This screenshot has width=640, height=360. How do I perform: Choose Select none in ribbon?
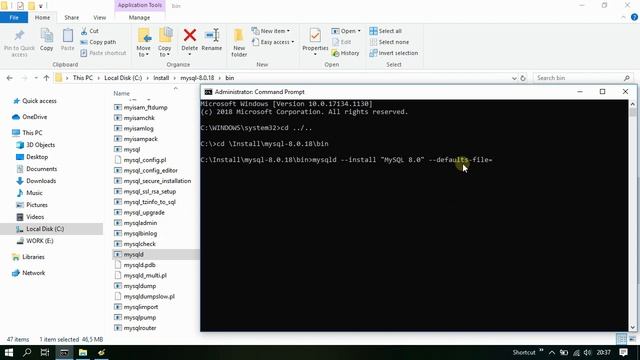[389, 42]
